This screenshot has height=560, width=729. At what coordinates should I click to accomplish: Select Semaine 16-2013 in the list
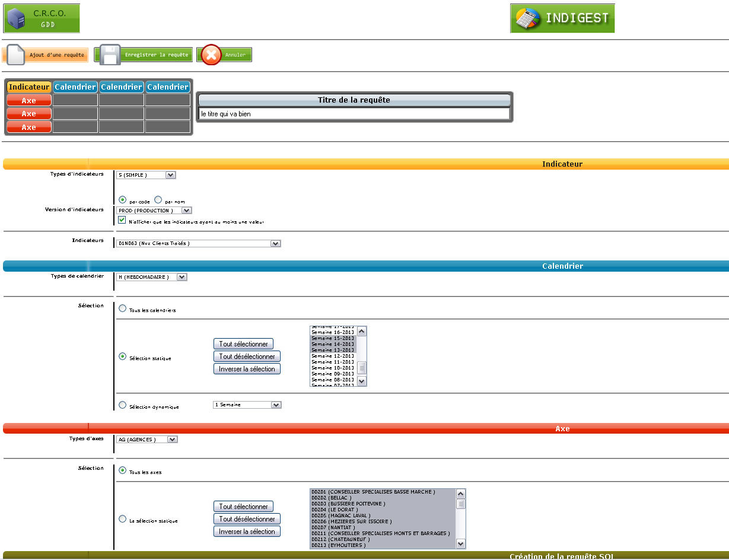(333, 332)
